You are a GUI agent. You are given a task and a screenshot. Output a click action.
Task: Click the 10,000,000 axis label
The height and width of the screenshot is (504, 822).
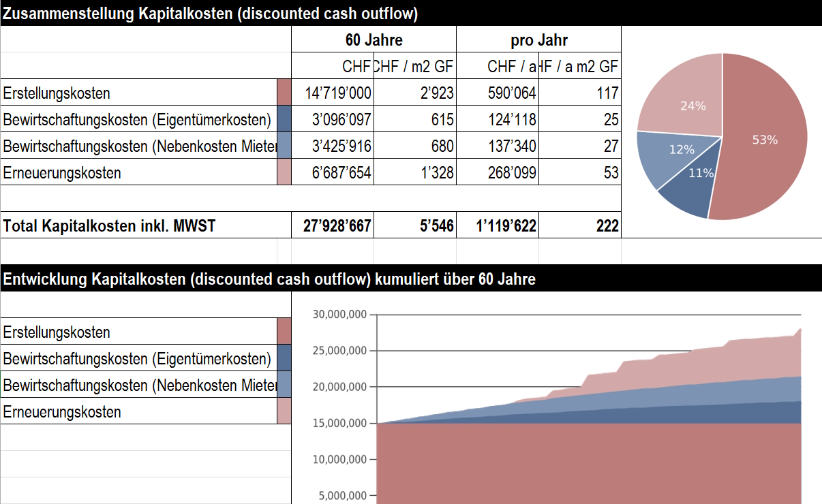[x=340, y=459]
